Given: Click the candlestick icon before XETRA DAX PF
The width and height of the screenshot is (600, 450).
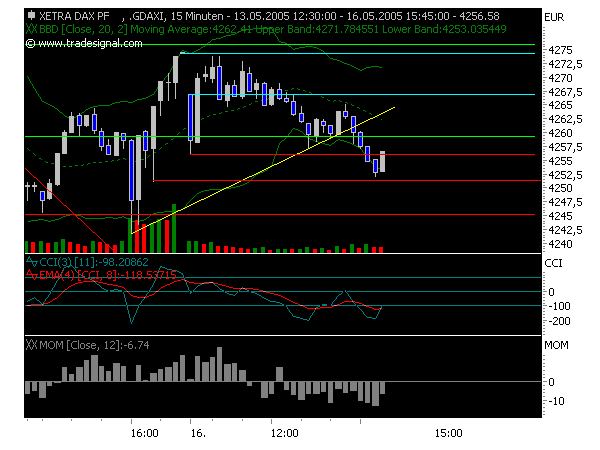Looking at the screenshot, I should tap(31, 16).
